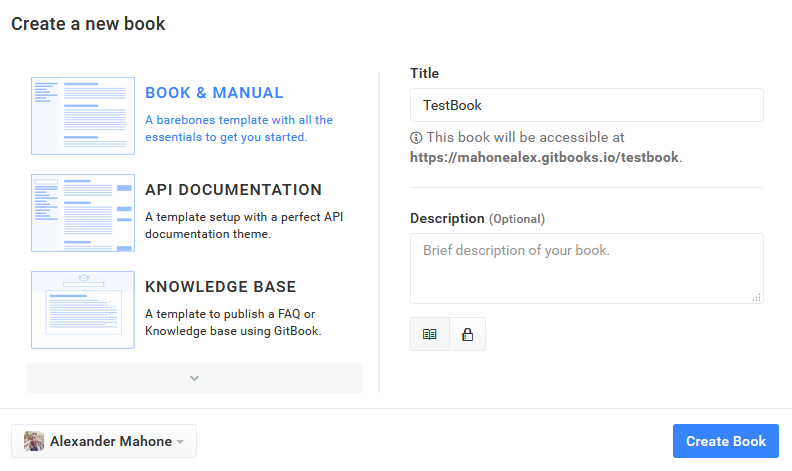This screenshot has width=792, height=471.
Task: Click the caret arrow next to Alexander Mahone
Action: pyautogui.click(x=180, y=442)
